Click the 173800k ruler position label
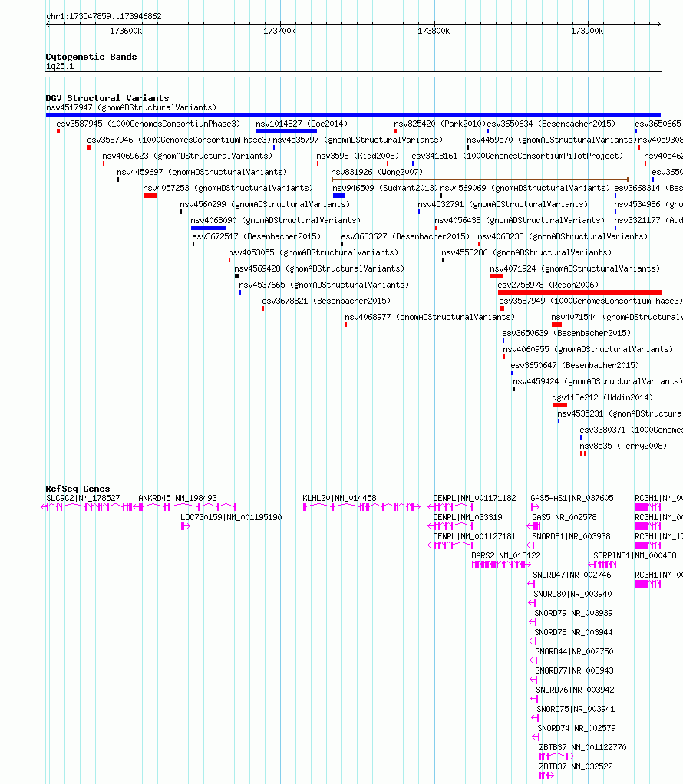 tap(434, 31)
